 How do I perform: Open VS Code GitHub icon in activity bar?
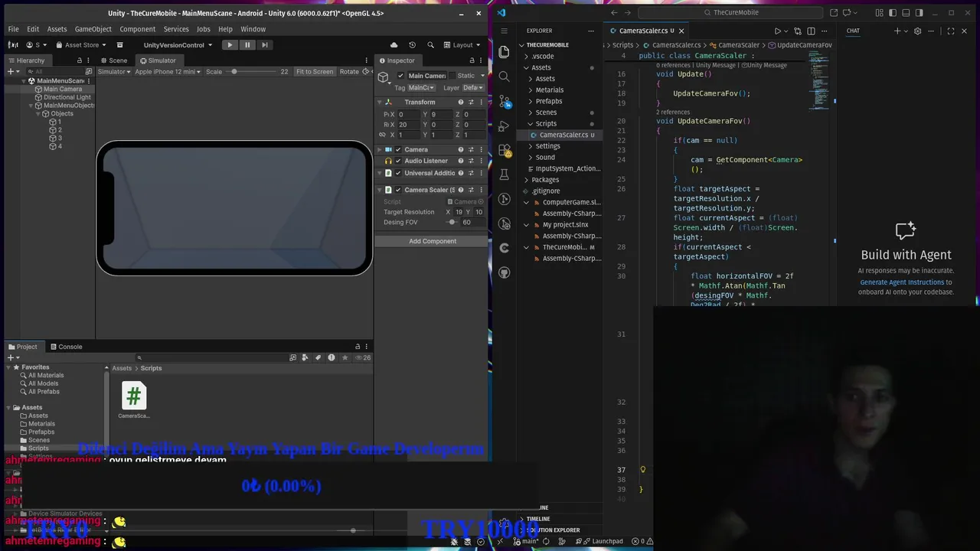504,272
